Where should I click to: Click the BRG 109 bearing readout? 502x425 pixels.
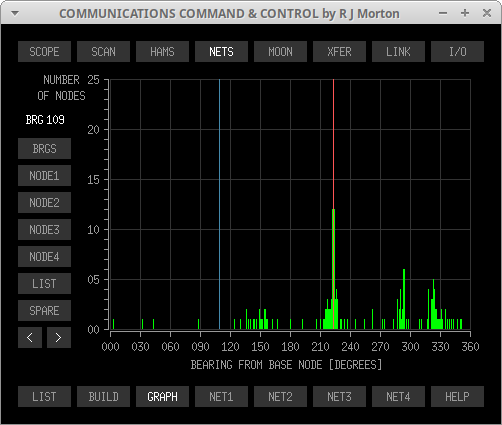click(x=45, y=120)
